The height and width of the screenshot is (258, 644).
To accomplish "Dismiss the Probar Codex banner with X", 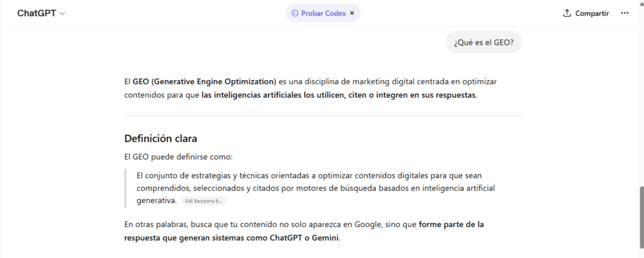I will (x=352, y=13).
